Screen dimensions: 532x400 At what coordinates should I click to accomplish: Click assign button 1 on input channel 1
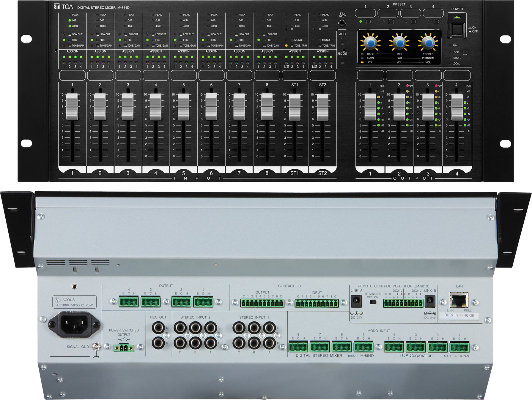(x=64, y=63)
